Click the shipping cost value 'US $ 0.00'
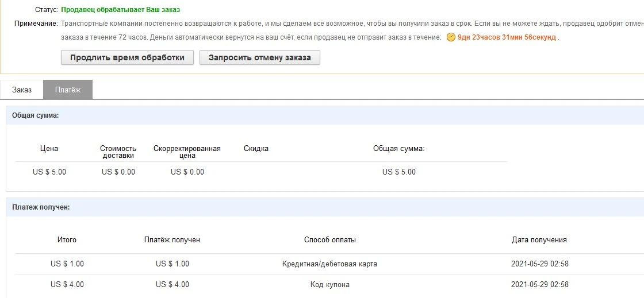 (x=118, y=172)
